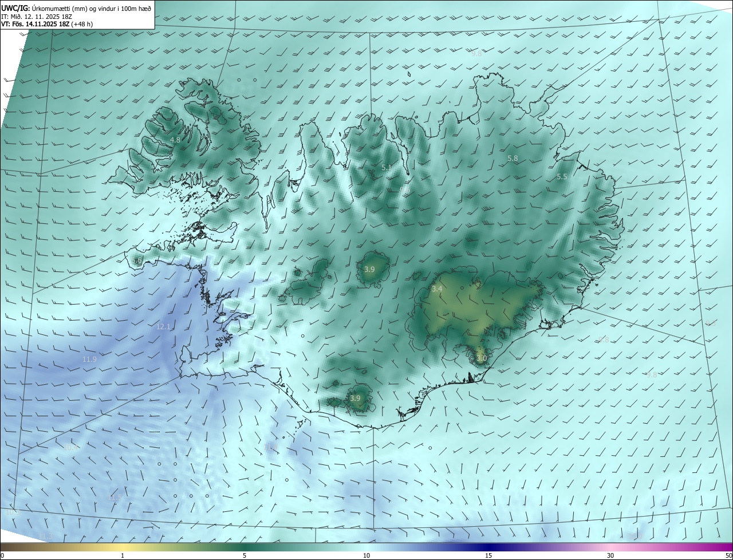The height and width of the screenshot is (560, 733).
Task: Click the color scale tick label '1'
Action: [123, 555]
